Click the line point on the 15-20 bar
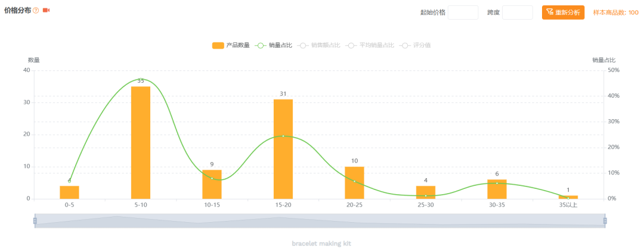 pyautogui.click(x=283, y=136)
